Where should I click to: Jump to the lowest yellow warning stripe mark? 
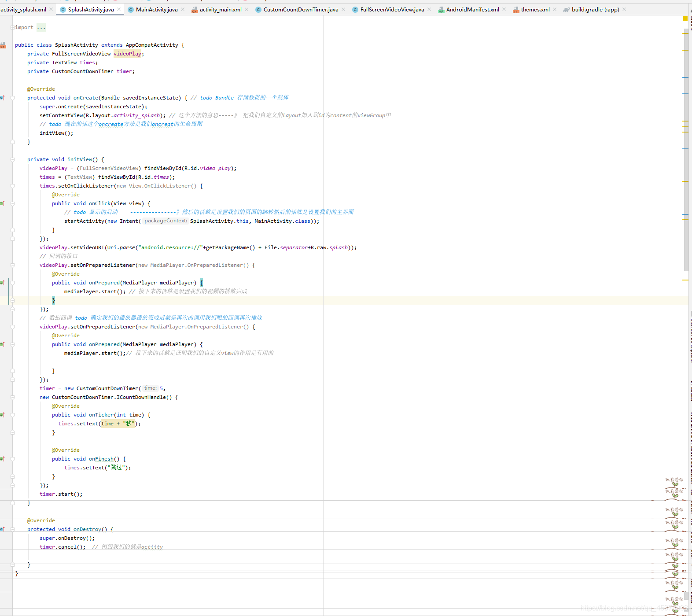(x=685, y=280)
